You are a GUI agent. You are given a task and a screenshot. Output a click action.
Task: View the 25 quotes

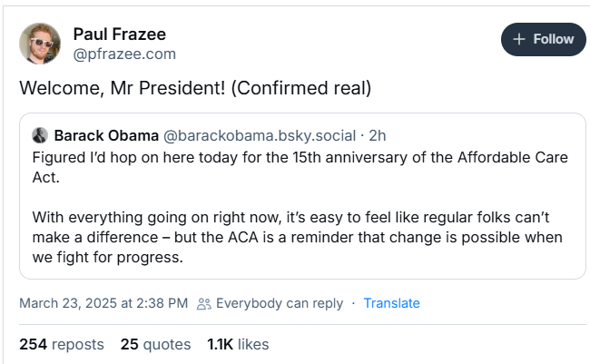[155, 344]
